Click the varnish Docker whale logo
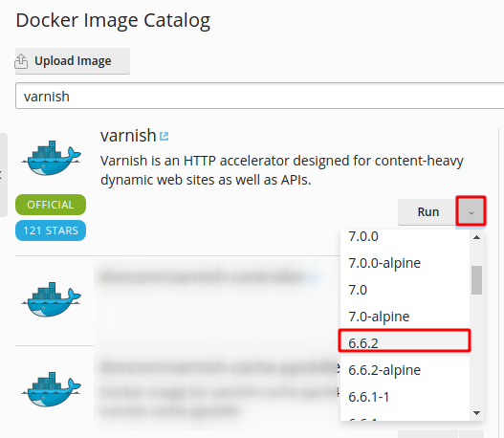The height and width of the screenshot is (438, 504). click(51, 158)
